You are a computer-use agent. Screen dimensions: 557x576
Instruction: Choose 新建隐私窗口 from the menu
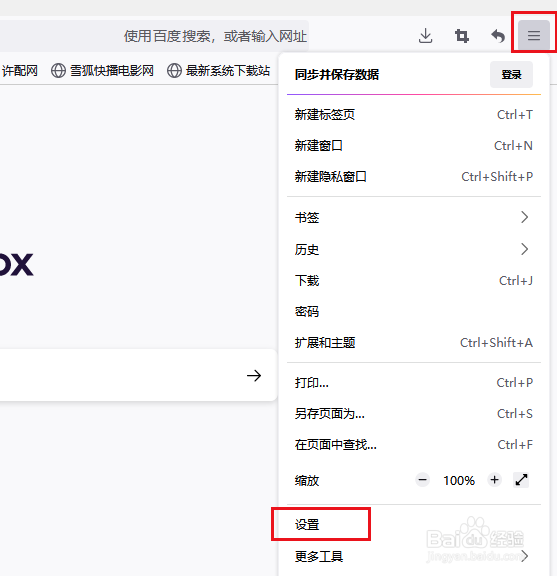(x=414, y=177)
